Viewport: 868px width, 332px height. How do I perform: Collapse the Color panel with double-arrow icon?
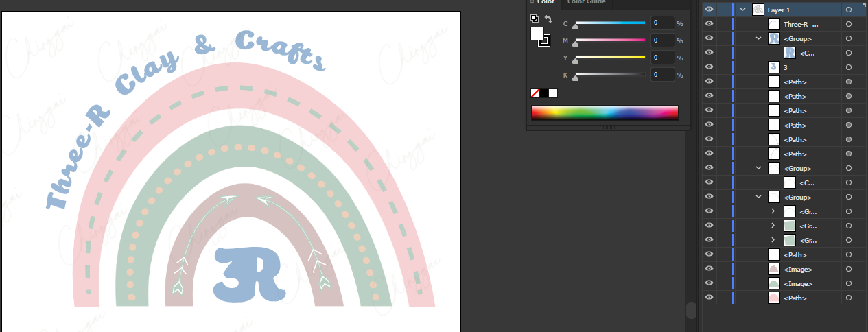531,3
